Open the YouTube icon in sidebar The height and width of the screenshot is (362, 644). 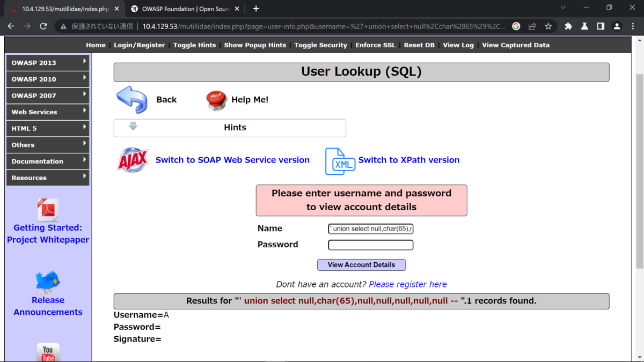pyautogui.click(x=48, y=352)
